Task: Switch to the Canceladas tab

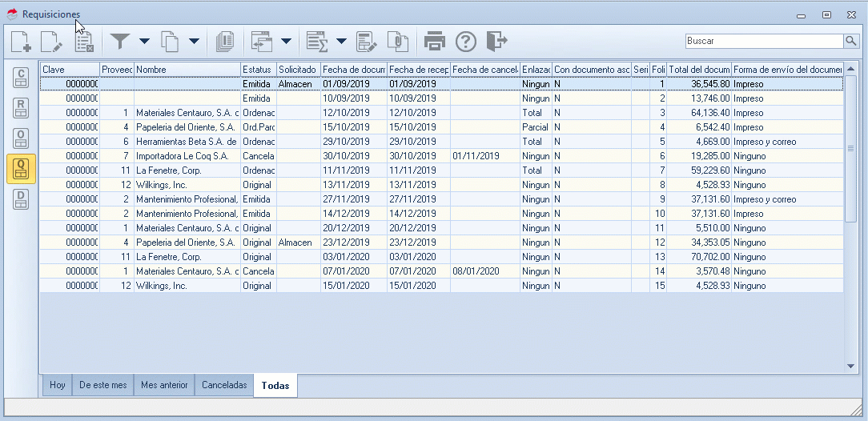Action: click(224, 385)
